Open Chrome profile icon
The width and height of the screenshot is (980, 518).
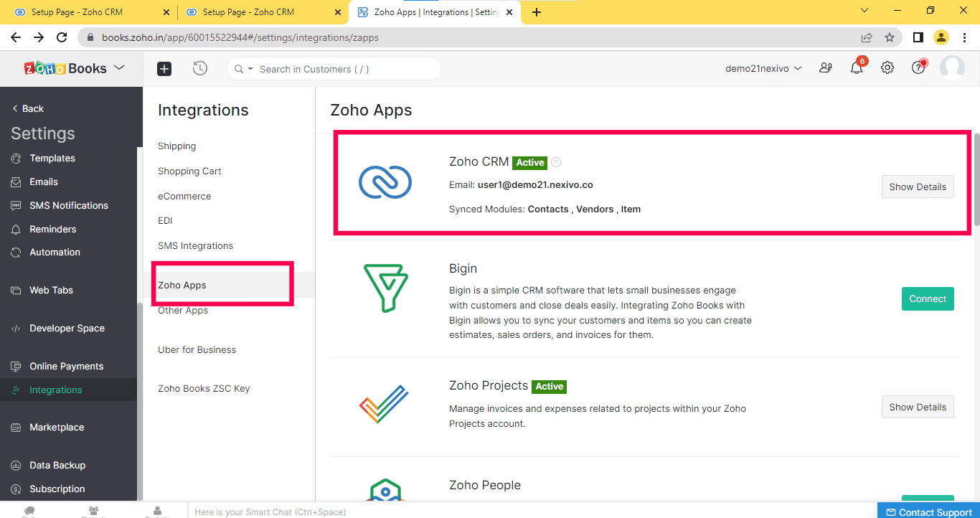(941, 37)
